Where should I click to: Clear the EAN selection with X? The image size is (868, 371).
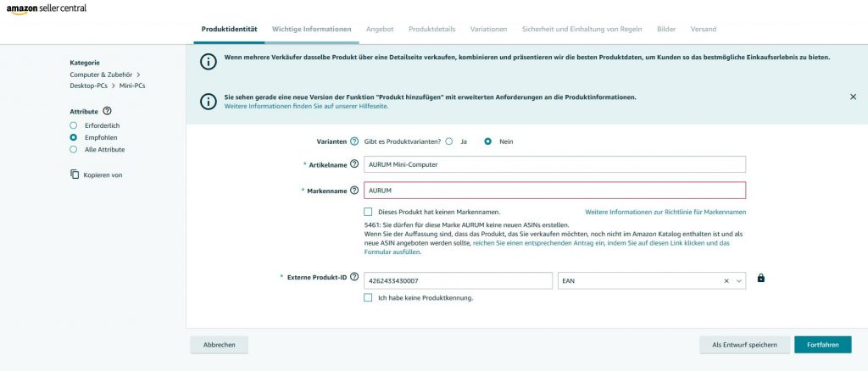(x=726, y=281)
